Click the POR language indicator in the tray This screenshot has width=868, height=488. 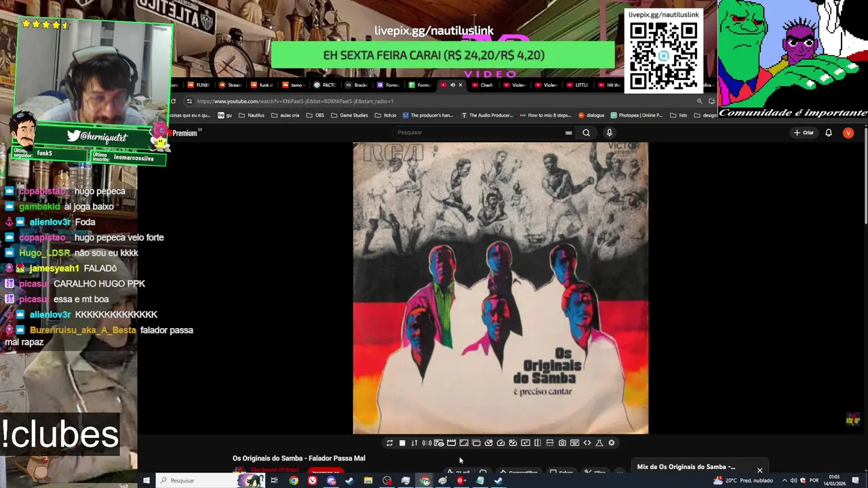tap(813, 481)
